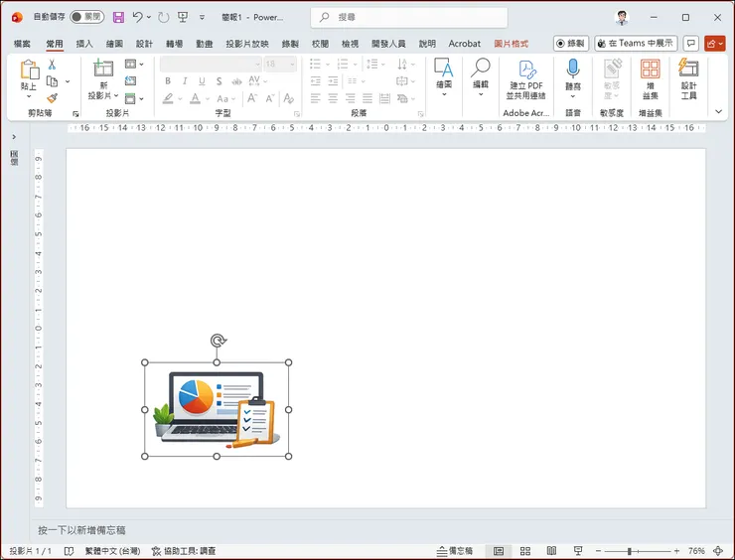Open the Editing magnifier icon
Image resolution: width=735 pixels, height=560 pixels.
coord(481,68)
